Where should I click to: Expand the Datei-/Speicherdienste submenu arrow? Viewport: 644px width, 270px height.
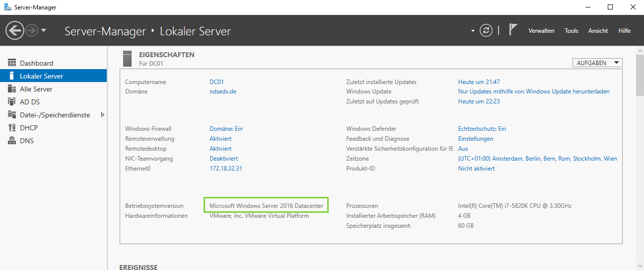[102, 115]
